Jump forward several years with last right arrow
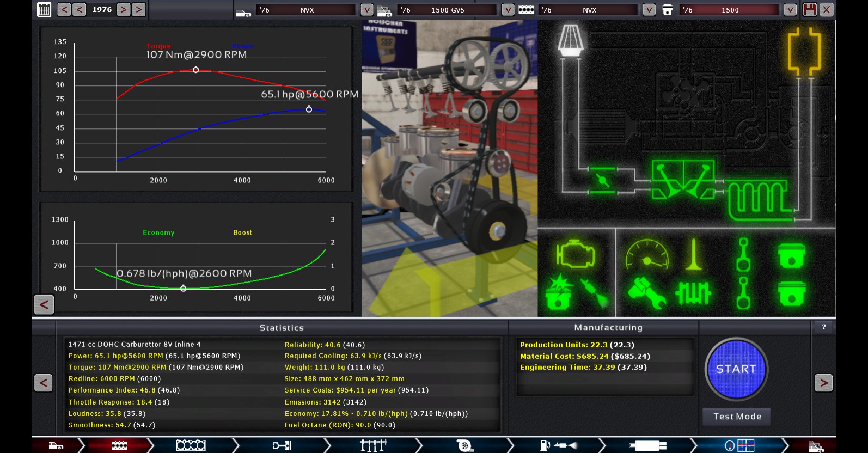 tap(139, 9)
